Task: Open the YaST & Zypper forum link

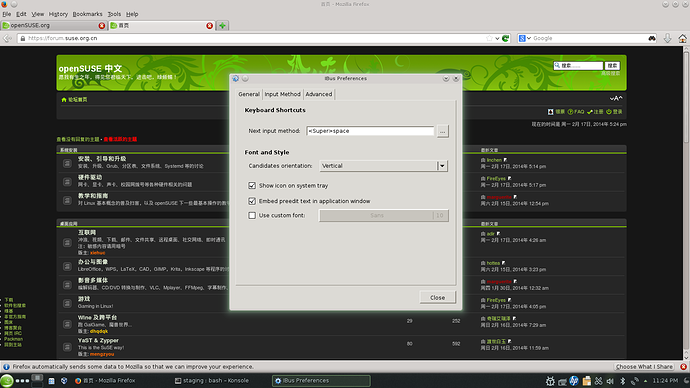Action: coord(98,340)
